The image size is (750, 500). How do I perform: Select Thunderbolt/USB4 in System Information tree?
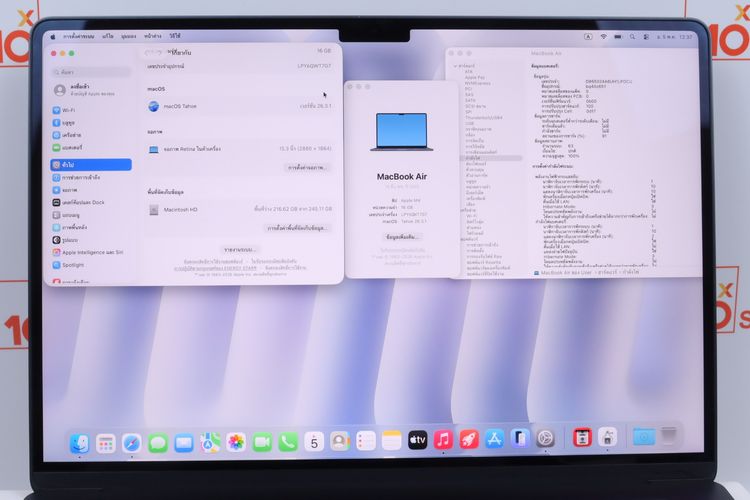(x=484, y=118)
